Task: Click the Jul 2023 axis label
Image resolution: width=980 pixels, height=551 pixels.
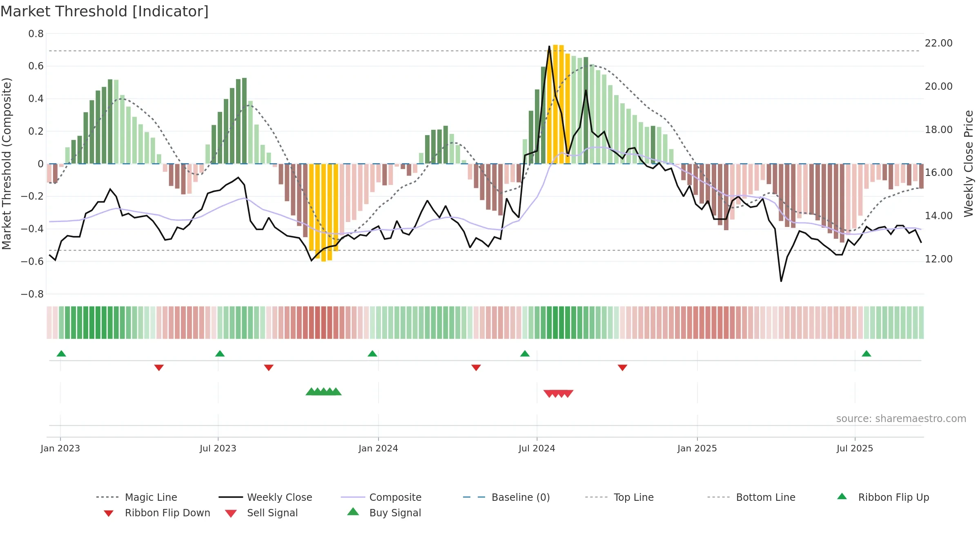Action: (218, 448)
